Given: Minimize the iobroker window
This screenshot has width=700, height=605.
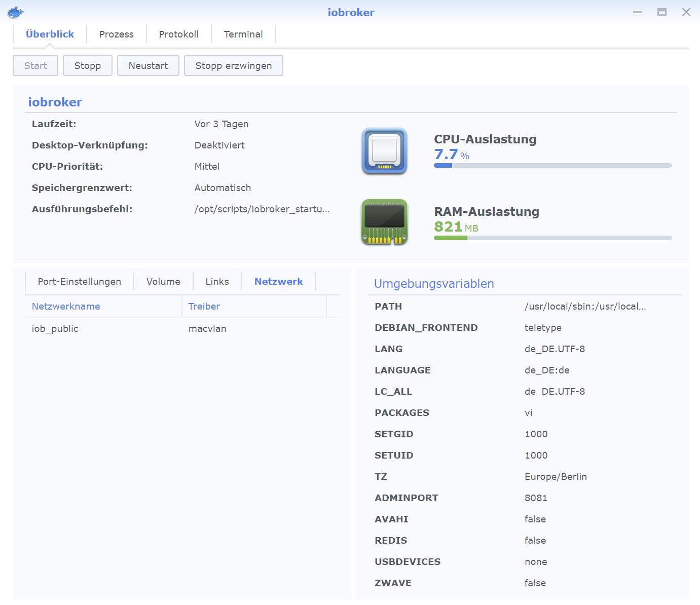Looking at the screenshot, I should [x=638, y=12].
